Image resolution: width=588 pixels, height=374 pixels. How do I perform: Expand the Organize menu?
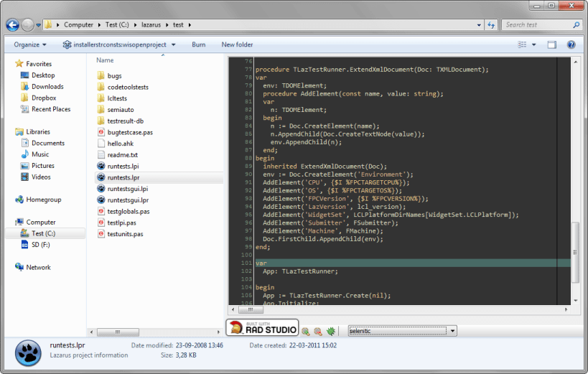click(x=30, y=45)
